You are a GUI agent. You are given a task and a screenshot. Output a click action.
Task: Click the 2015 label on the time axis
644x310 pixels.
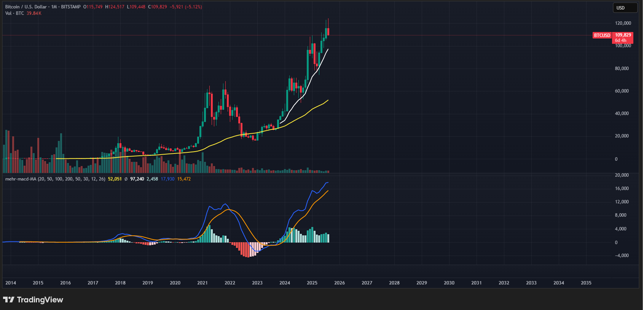(38, 283)
